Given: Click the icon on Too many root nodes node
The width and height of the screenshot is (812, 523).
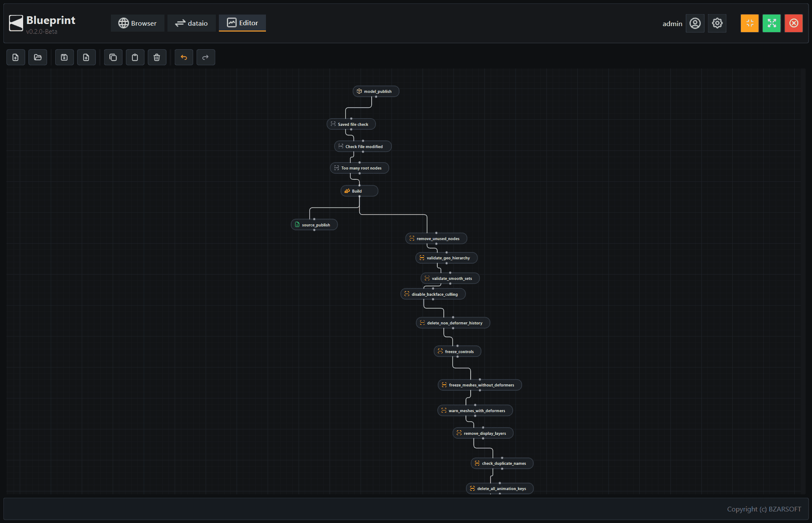Looking at the screenshot, I should 337,168.
